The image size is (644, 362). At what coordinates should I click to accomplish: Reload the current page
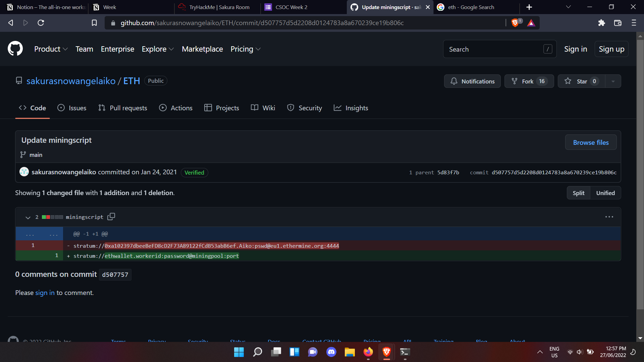click(41, 23)
